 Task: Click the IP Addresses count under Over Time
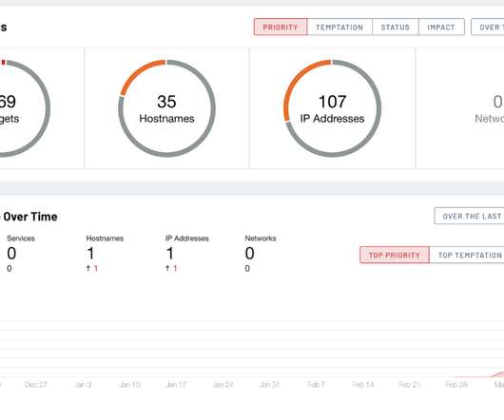click(x=170, y=254)
